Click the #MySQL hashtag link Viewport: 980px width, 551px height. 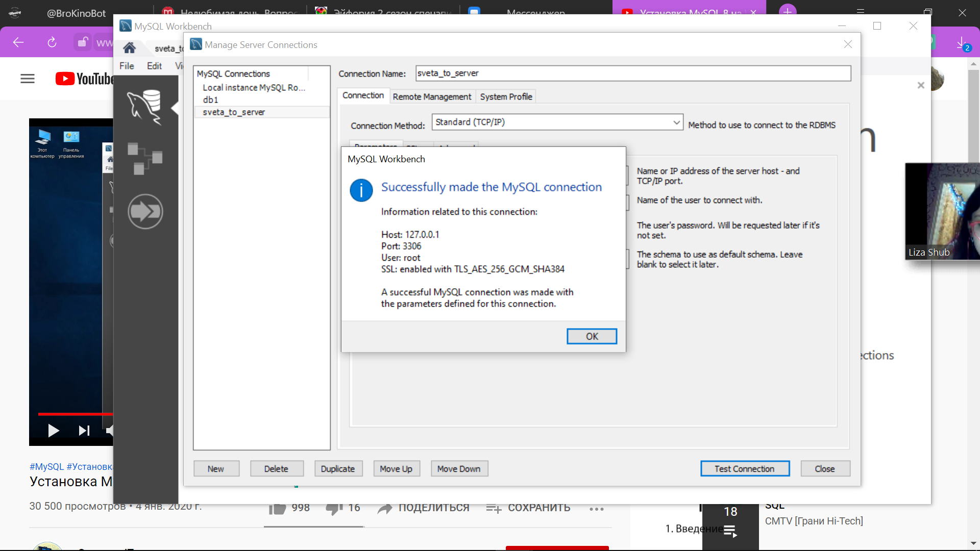tap(46, 466)
